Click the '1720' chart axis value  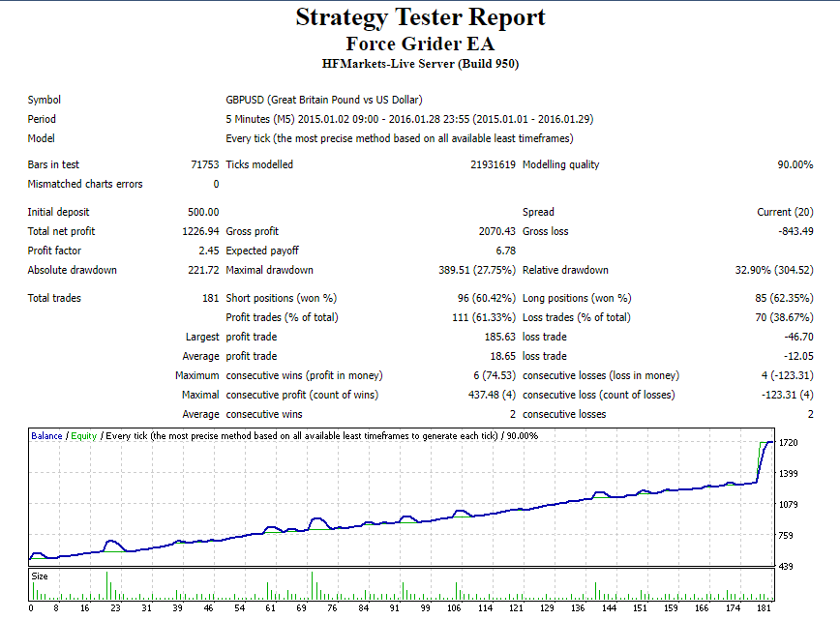coord(788,443)
